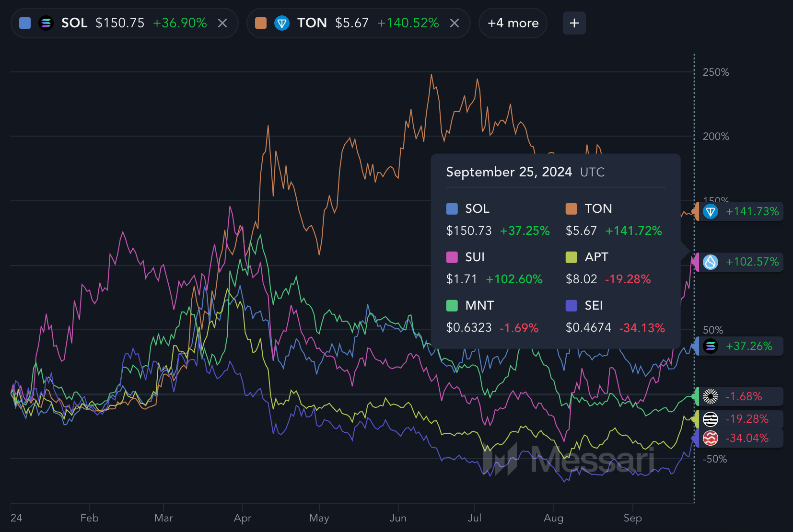Click the SUI droplet icon beside +102.57%
Image resolution: width=793 pixels, height=532 pixels.
(711, 262)
